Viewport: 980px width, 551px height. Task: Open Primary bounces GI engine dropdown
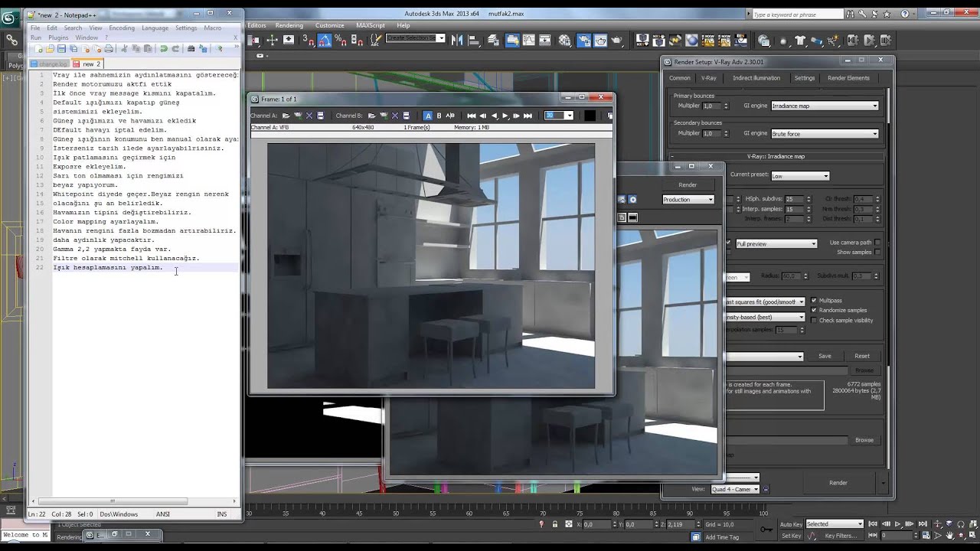click(x=825, y=106)
